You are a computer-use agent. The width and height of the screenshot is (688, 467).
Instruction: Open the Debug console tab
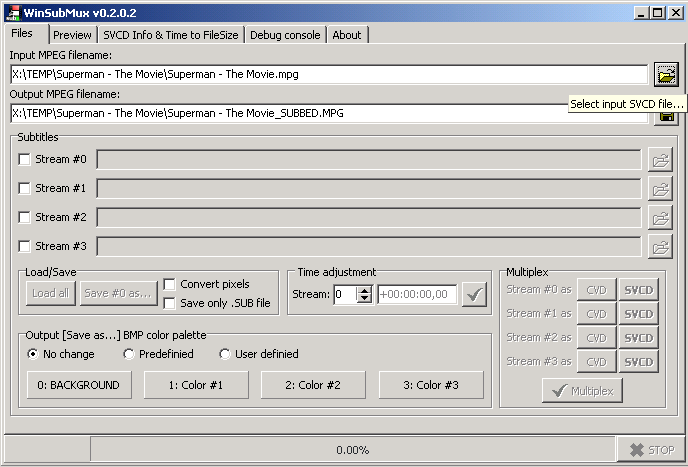tap(285, 35)
